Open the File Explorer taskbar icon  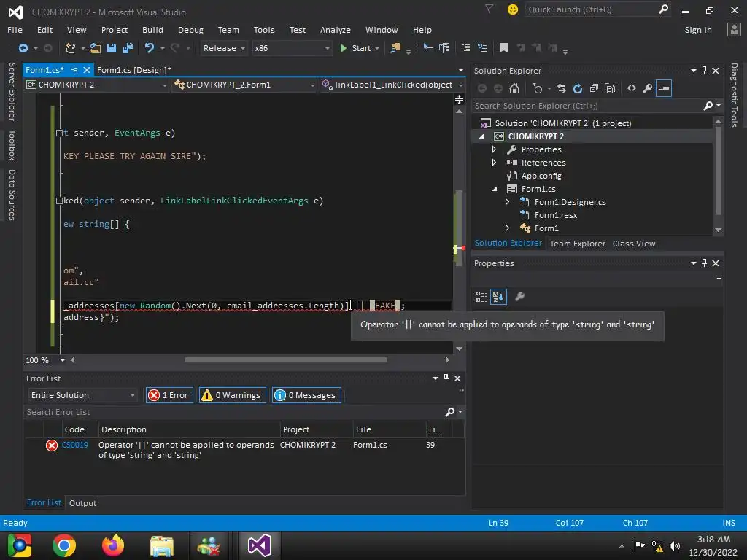pyautogui.click(x=162, y=545)
